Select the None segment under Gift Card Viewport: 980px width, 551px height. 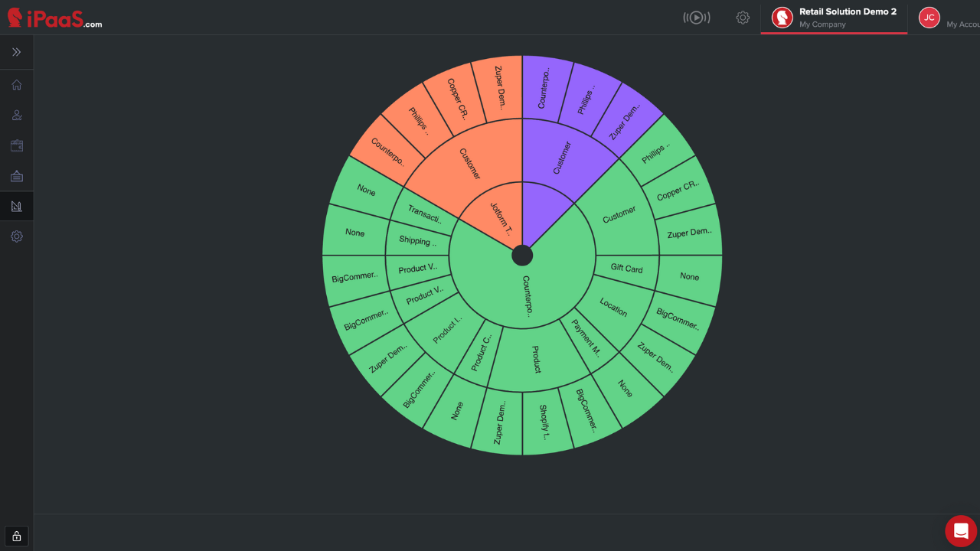pyautogui.click(x=689, y=276)
